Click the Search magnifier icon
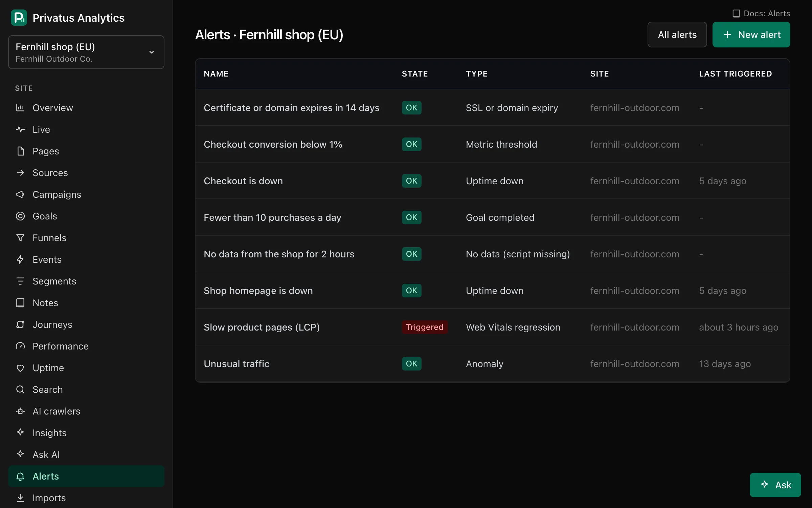Viewport: 812px width, 508px height. click(20, 389)
